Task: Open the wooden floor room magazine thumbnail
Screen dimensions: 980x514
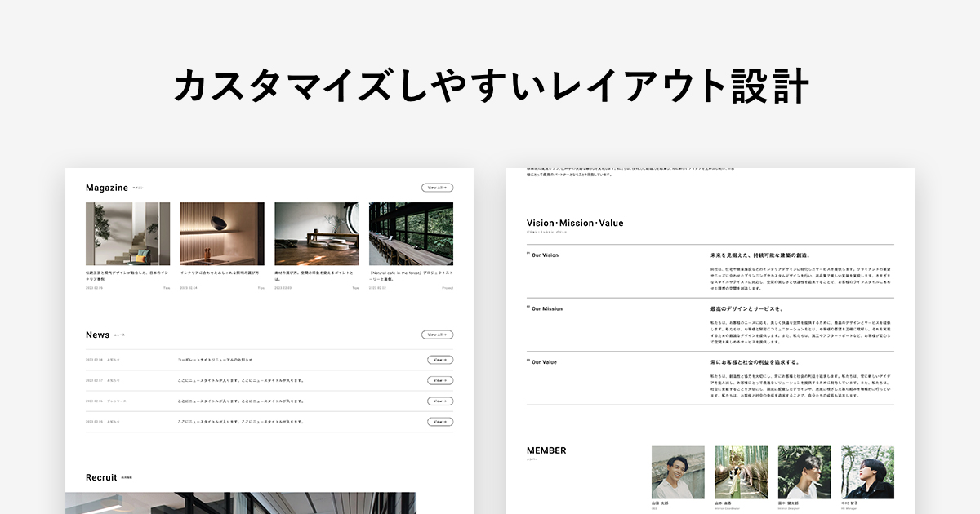Action: coord(317,234)
